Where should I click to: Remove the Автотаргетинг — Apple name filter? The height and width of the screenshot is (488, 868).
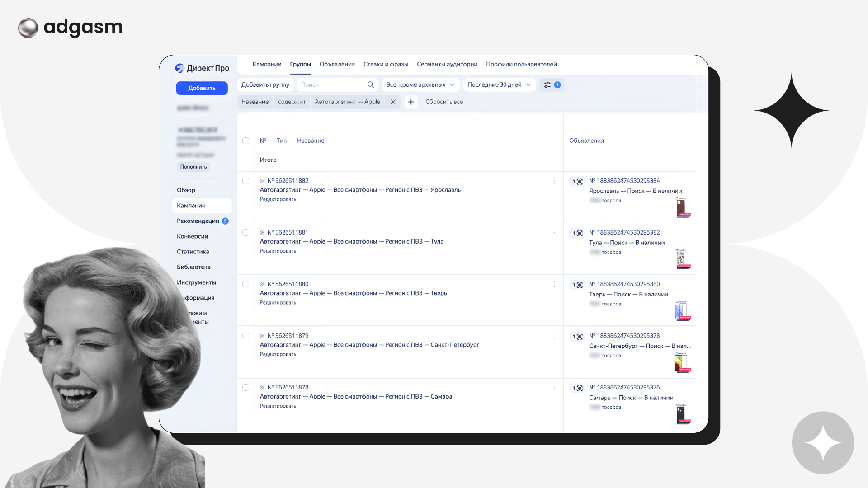pyautogui.click(x=393, y=102)
